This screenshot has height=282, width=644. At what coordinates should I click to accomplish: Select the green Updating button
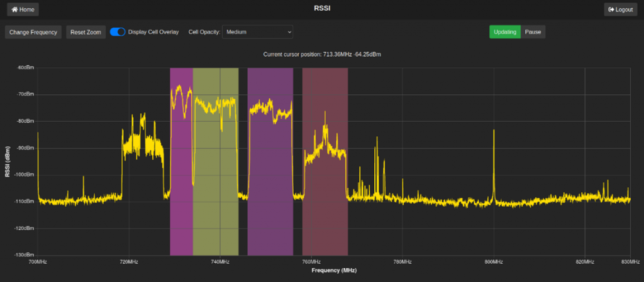(x=505, y=32)
